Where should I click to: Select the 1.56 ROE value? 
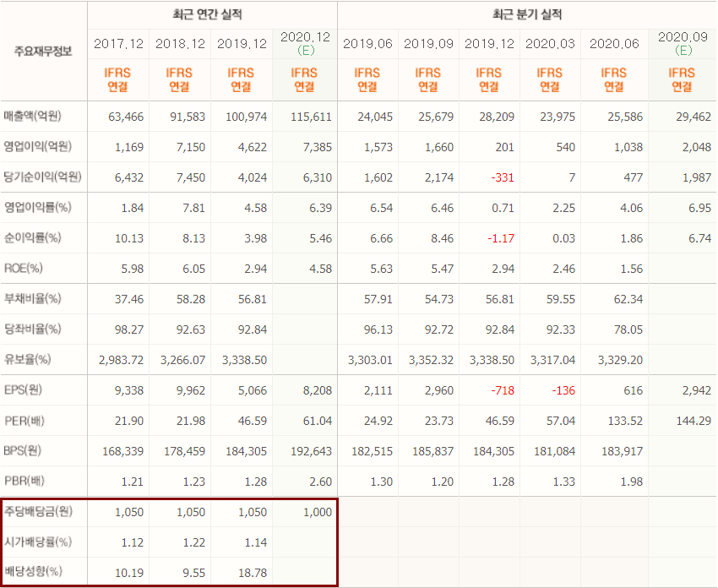click(632, 269)
